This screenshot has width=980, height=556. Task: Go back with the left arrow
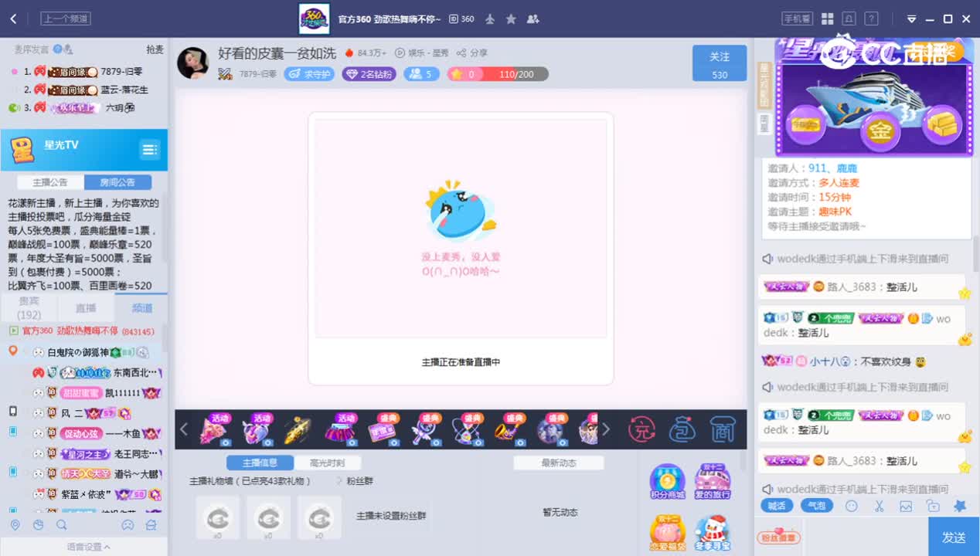coord(13,19)
